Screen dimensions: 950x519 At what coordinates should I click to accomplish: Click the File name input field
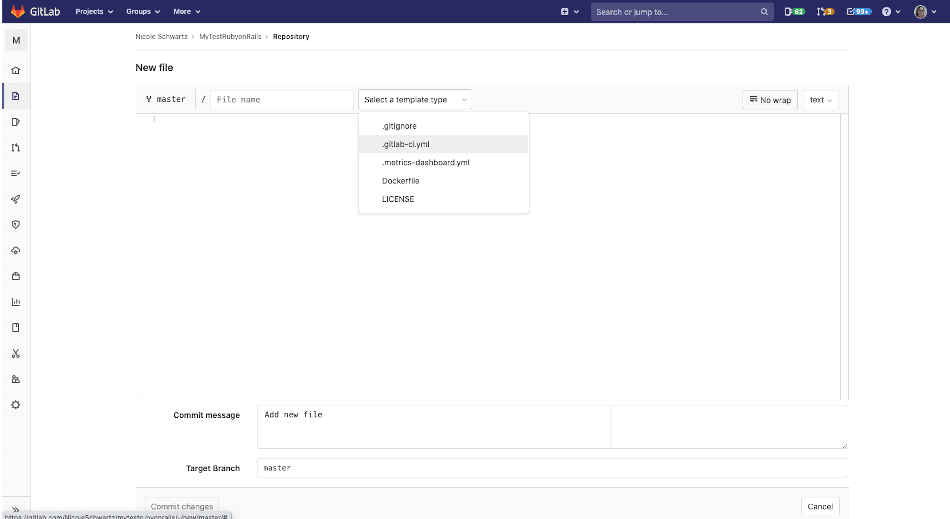281,100
